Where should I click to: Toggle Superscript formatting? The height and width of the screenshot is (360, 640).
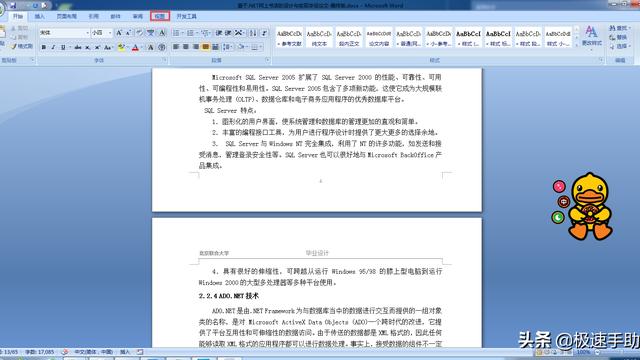pos(97,47)
